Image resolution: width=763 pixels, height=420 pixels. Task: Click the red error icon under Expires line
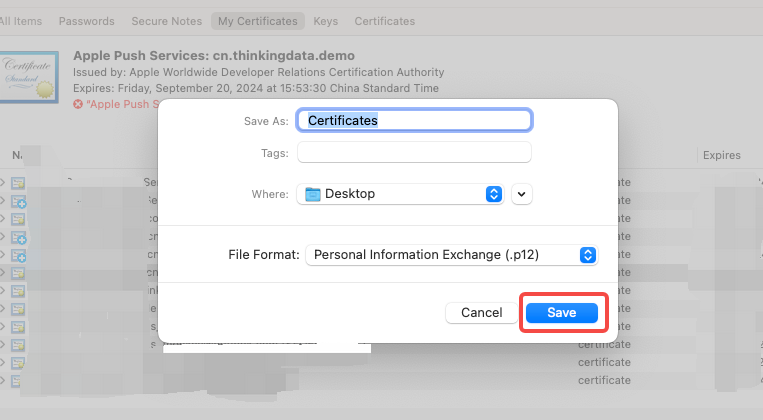(x=78, y=104)
